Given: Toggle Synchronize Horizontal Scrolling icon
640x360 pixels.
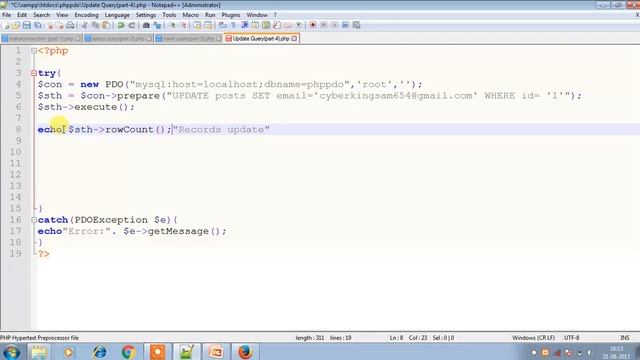Looking at the screenshot, I should pos(208,25).
